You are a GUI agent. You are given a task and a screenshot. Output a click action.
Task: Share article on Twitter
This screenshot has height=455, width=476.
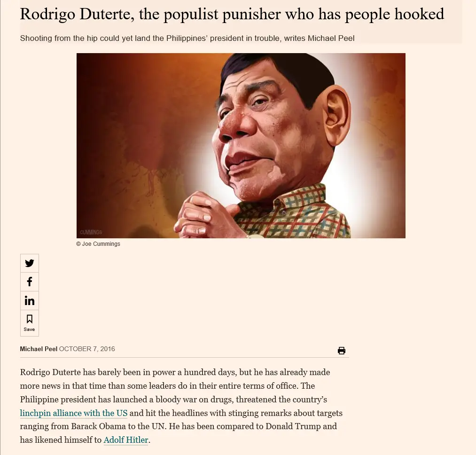[x=30, y=263]
